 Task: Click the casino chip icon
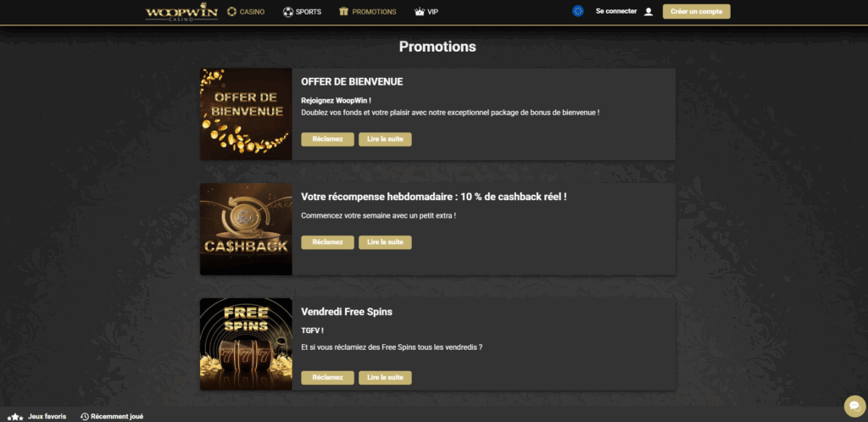232,12
